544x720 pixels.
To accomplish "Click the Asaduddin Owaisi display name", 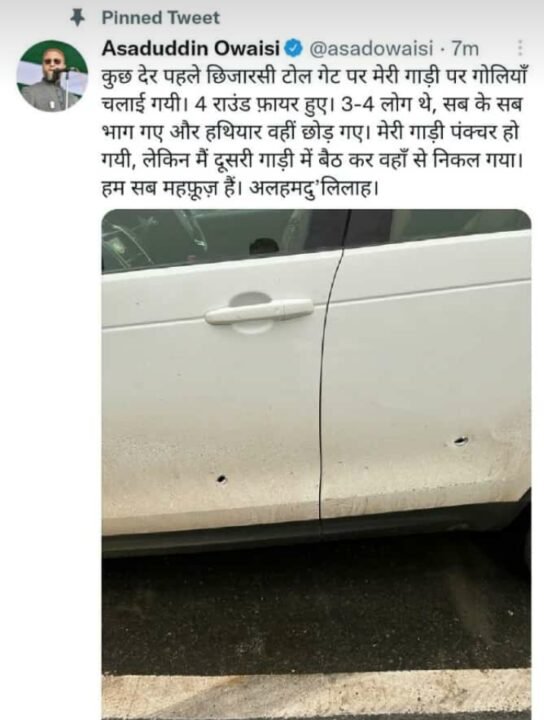I will 191,48.
